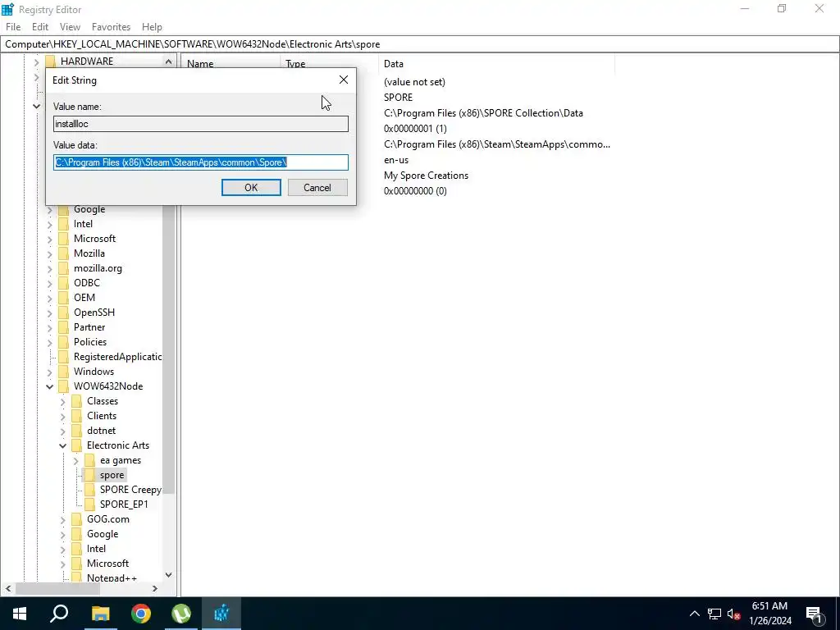Image resolution: width=840 pixels, height=630 pixels.
Task: Select the RegisteredApplications folder icon
Action: pos(64,357)
